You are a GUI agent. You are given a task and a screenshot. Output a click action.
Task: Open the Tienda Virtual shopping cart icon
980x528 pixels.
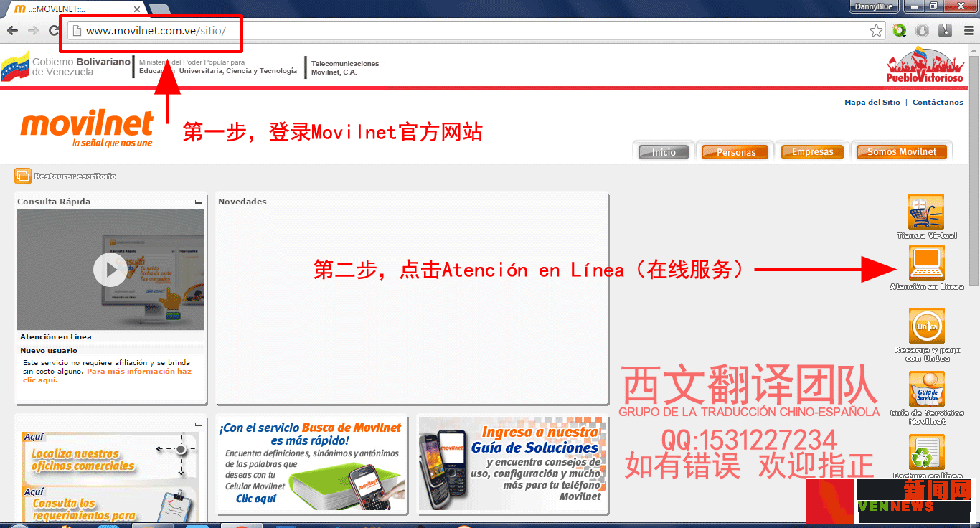[x=926, y=212]
